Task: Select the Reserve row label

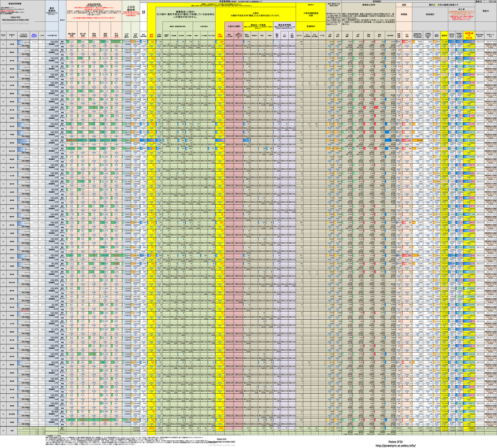Action: click(62, 433)
